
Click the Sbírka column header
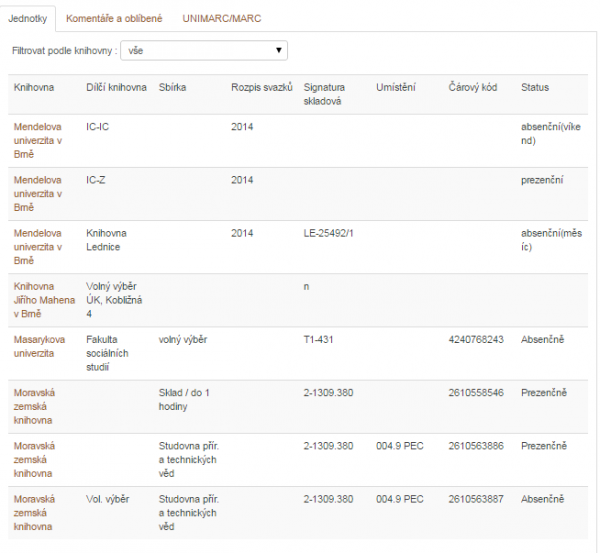[173, 88]
